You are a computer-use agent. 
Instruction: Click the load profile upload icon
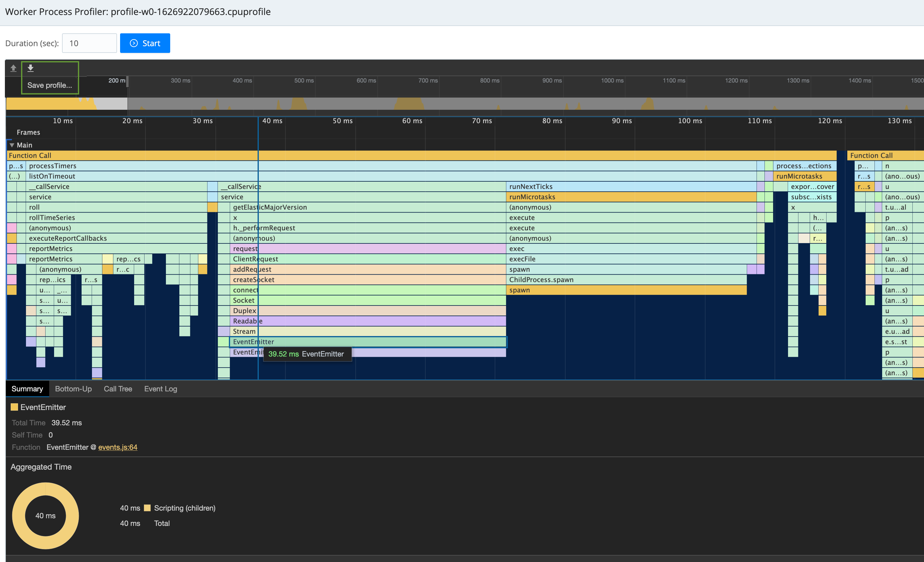13,68
